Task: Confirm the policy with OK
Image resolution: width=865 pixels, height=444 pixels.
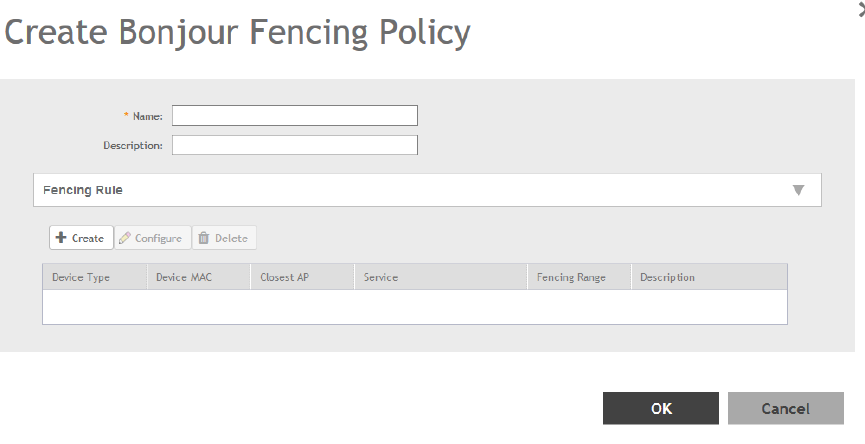Action: (x=661, y=408)
